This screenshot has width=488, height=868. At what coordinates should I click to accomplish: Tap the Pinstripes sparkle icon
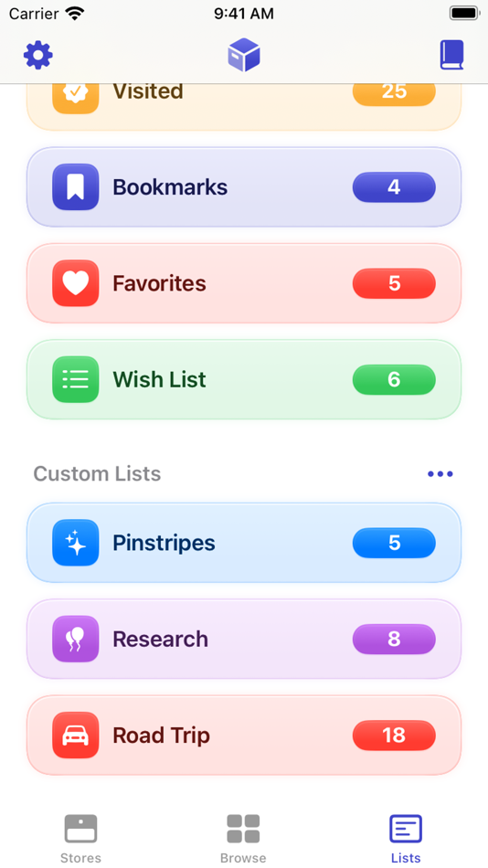pos(76,543)
